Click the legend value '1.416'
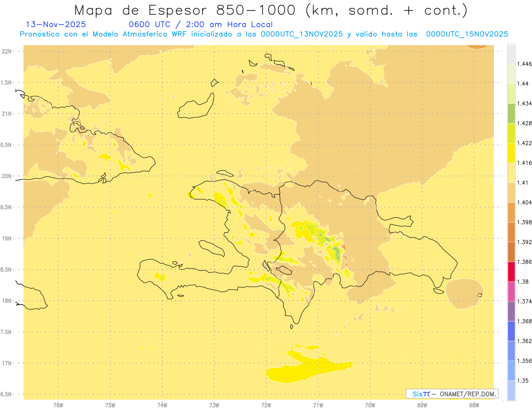The height and width of the screenshot is (411, 532). pyautogui.click(x=524, y=163)
